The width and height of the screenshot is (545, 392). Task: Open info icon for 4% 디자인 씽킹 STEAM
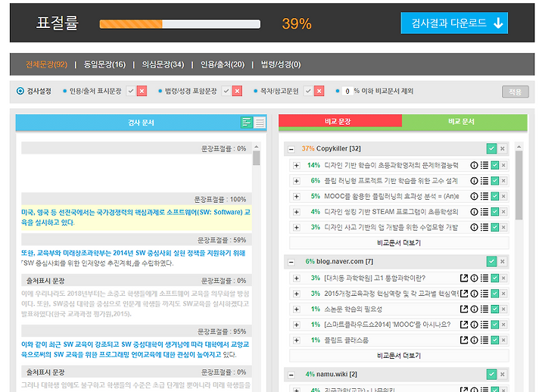click(474, 212)
